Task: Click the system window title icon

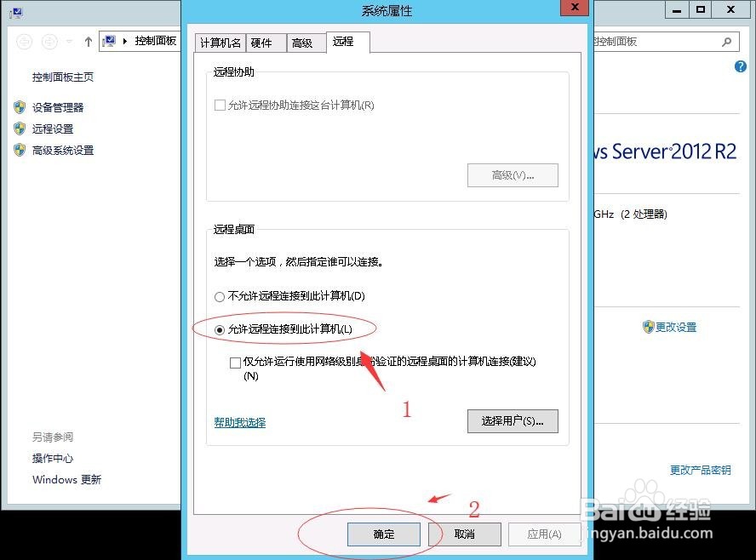Action: coord(16,13)
